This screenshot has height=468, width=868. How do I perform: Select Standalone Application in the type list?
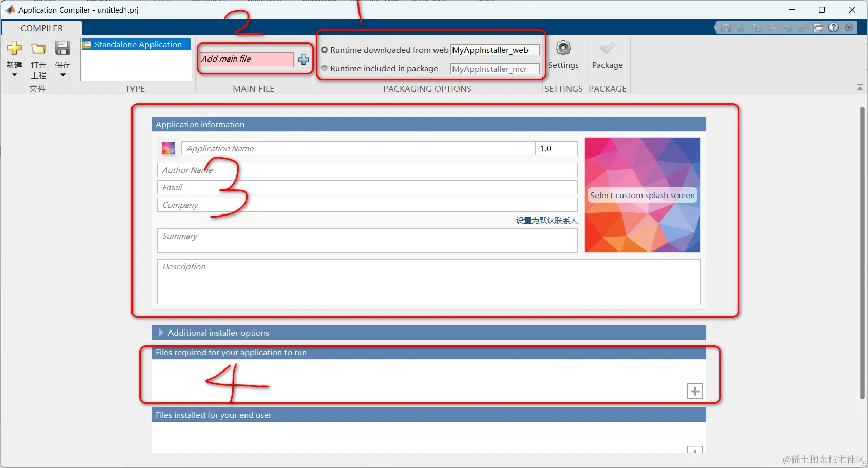[136, 45]
